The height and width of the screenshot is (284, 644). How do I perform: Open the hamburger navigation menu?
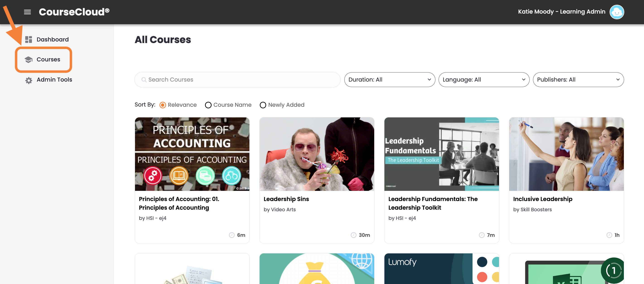click(x=27, y=12)
